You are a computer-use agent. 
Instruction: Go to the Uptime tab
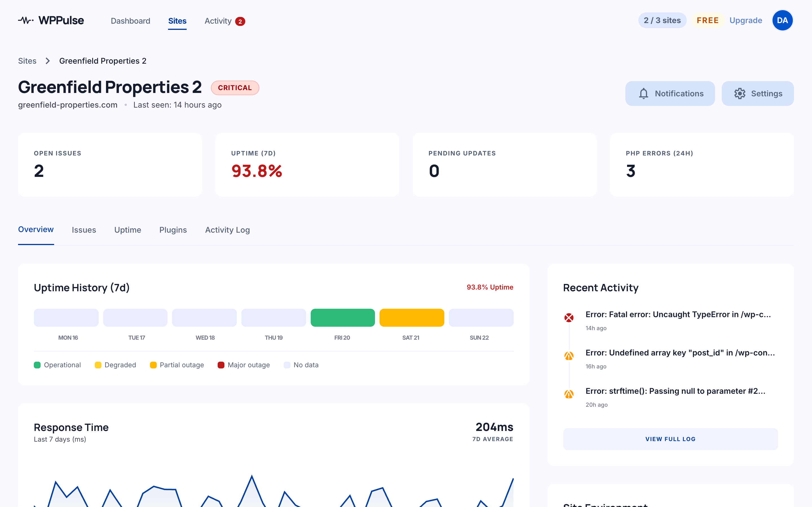[x=127, y=230]
